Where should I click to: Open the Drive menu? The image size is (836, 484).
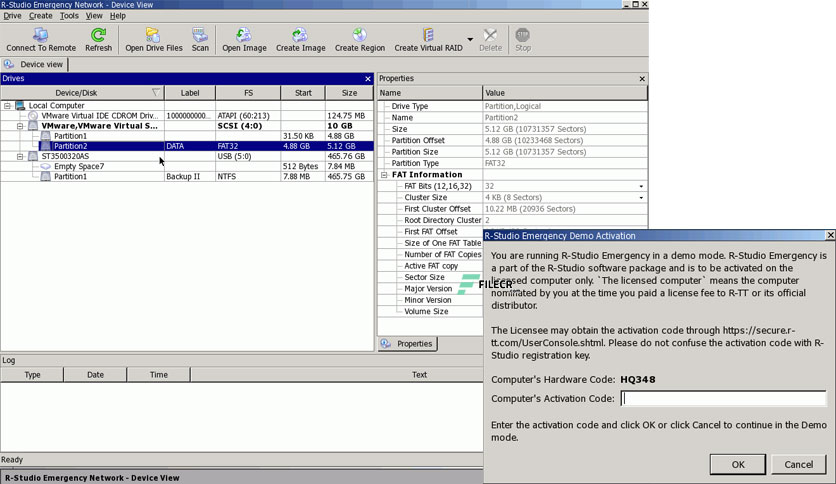pyautogui.click(x=12, y=15)
